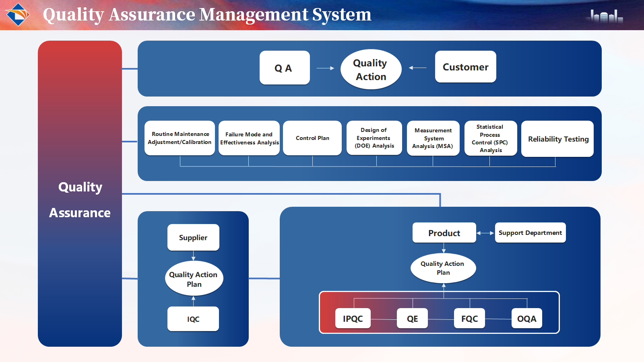Click the Reliability Testing box
The width and height of the screenshot is (644, 362).
557,139
